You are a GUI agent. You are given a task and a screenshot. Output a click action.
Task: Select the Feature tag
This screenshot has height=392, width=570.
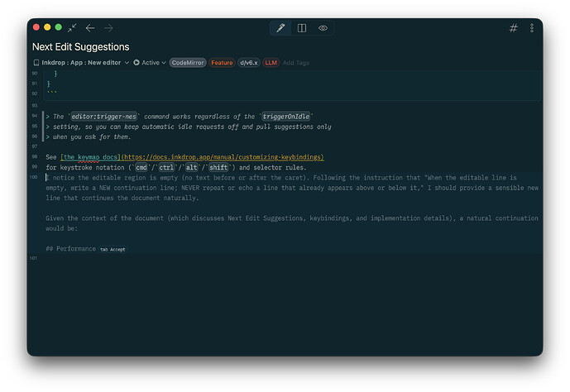(x=222, y=63)
